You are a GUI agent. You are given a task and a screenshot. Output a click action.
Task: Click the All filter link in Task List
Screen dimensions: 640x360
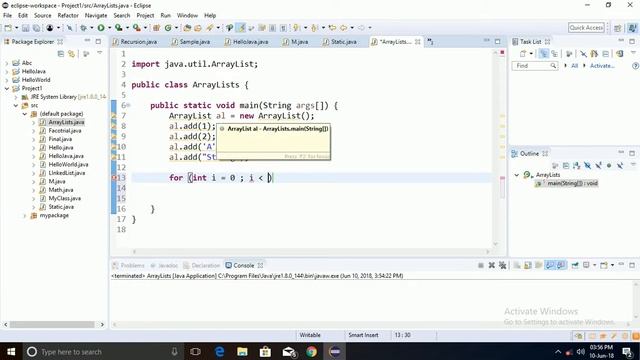[574, 66]
